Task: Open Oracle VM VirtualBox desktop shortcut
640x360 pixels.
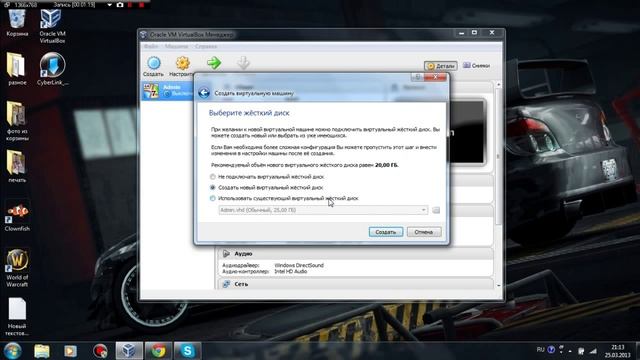Action: pyautogui.click(x=52, y=25)
